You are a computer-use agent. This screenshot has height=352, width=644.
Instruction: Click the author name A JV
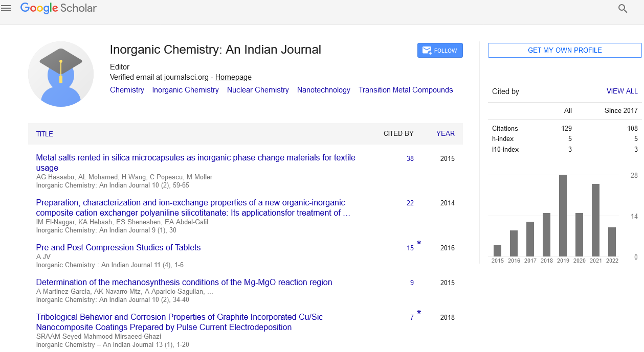pyautogui.click(x=43, y=257)
